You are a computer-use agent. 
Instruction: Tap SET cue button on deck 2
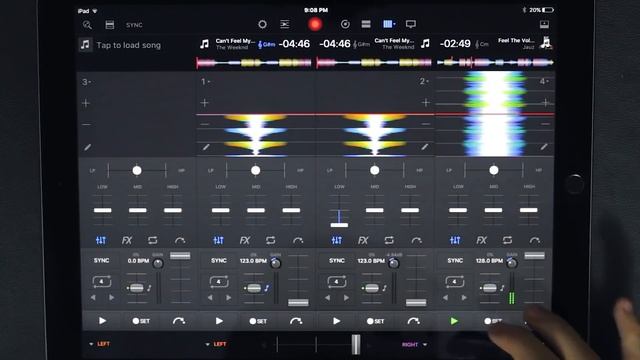375,321
